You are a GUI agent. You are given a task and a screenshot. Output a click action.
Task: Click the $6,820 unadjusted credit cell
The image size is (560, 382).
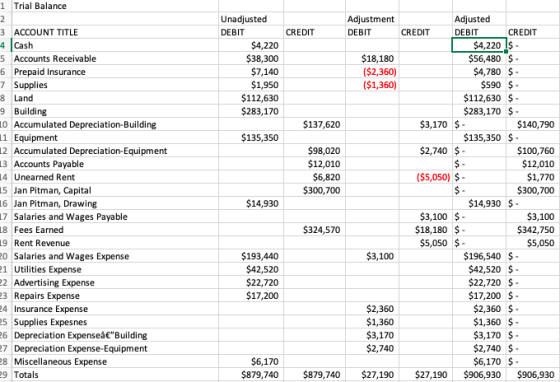[314, 177]
